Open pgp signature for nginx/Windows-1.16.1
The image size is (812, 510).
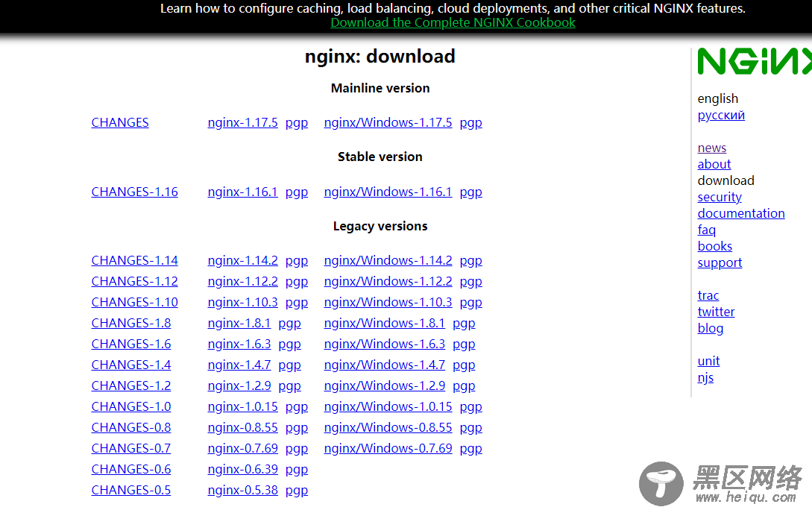(470, 192)
